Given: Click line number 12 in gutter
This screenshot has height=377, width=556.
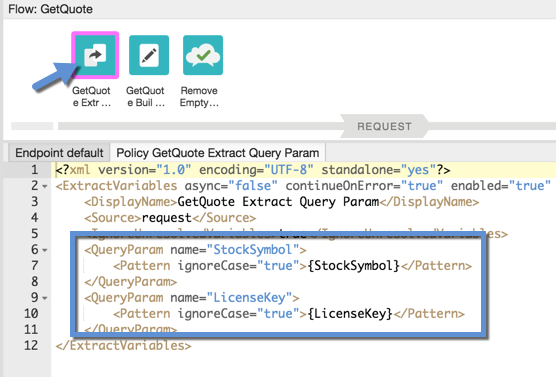Looking at the screenshot, I should pos(31,345).
